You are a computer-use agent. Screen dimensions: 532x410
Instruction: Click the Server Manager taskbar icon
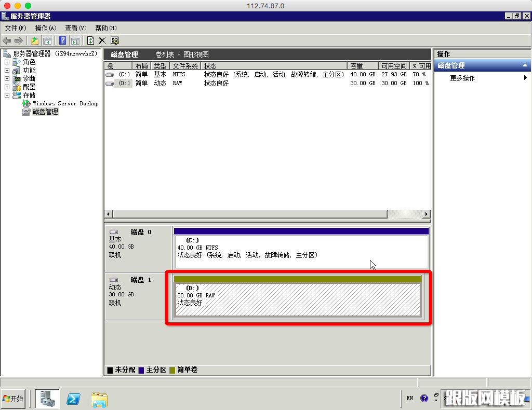(x=47, y=399)
